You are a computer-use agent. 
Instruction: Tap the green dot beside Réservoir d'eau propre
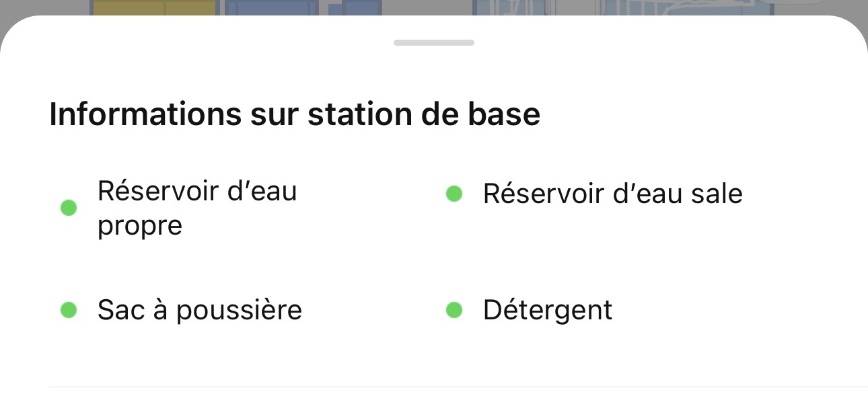(x=69, y=208)
